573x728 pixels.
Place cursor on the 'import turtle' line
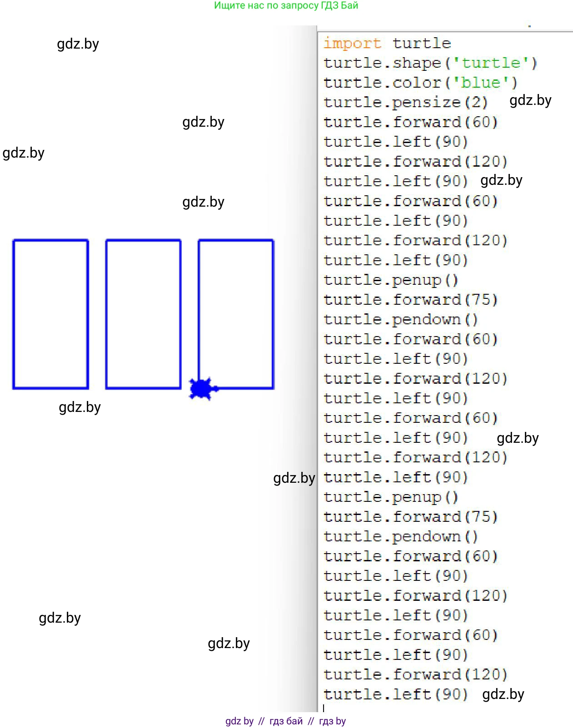[x=387, y=44]
